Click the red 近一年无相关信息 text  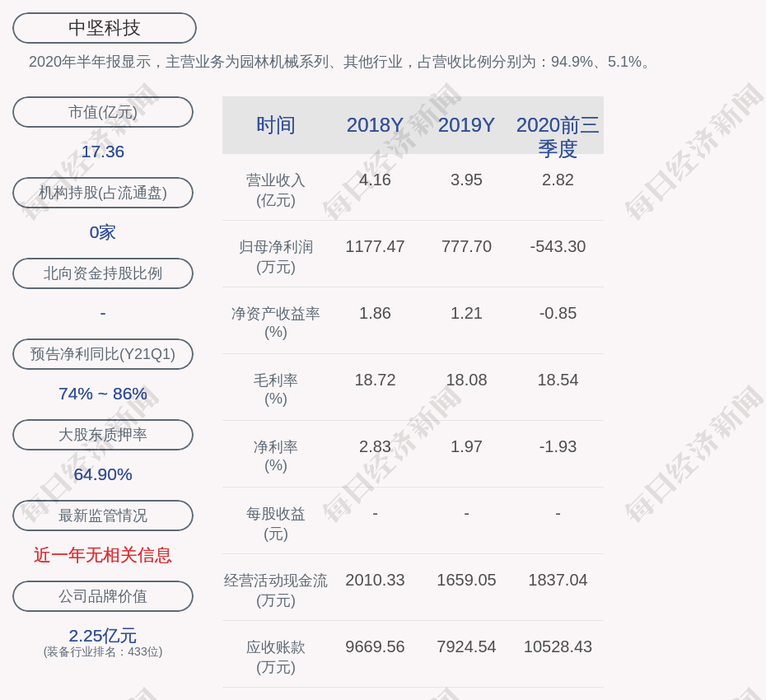(103, 555)
